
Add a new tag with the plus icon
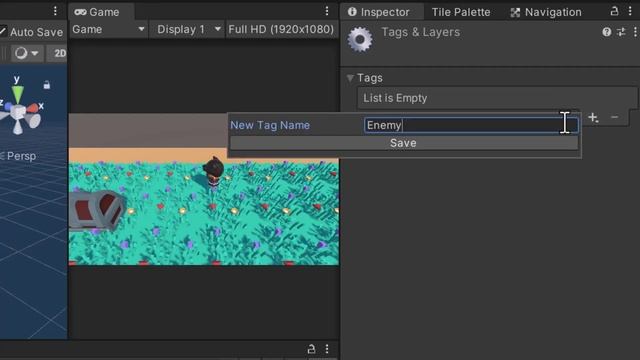[593, 118]
